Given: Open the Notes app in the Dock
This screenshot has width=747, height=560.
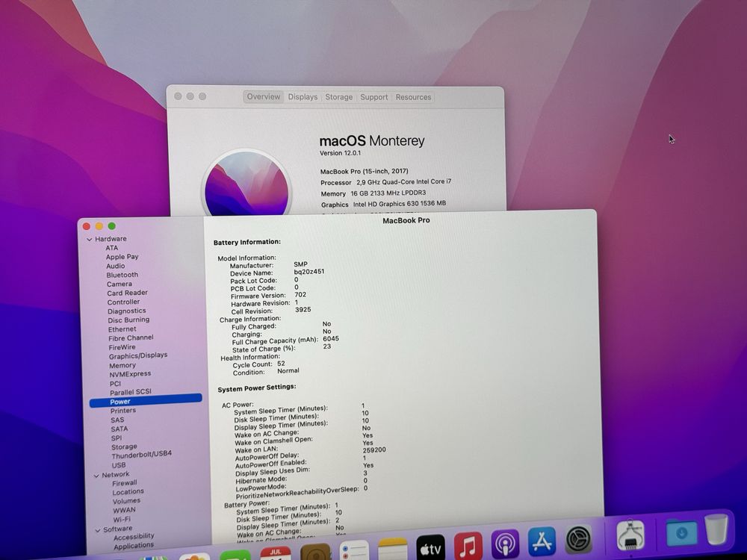Looking at the screenshot, I should pyautogui.click(x=393, y=550).
